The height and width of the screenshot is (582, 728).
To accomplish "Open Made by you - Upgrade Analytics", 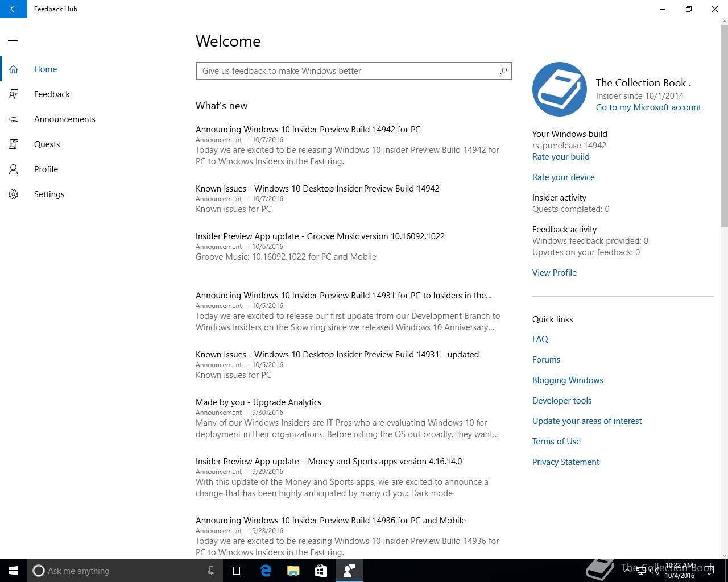I will (x=258, y=402).
